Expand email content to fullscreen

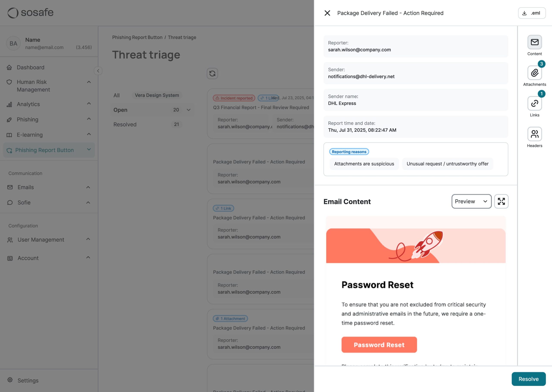(501, 201)
